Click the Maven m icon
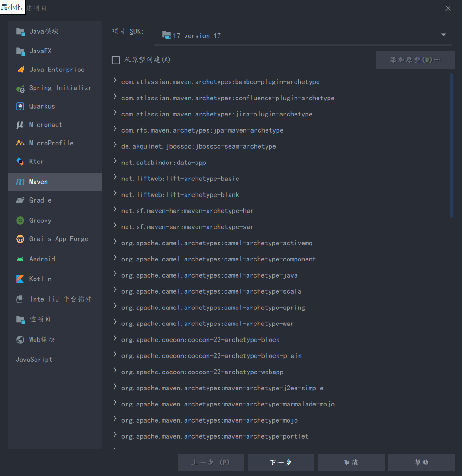Image resolution: width=462 pixels, height=476 pixels. [20, 182]
